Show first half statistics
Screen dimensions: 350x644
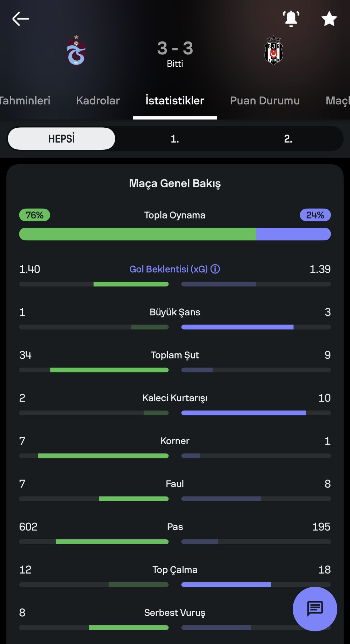(x=175, y=139)
